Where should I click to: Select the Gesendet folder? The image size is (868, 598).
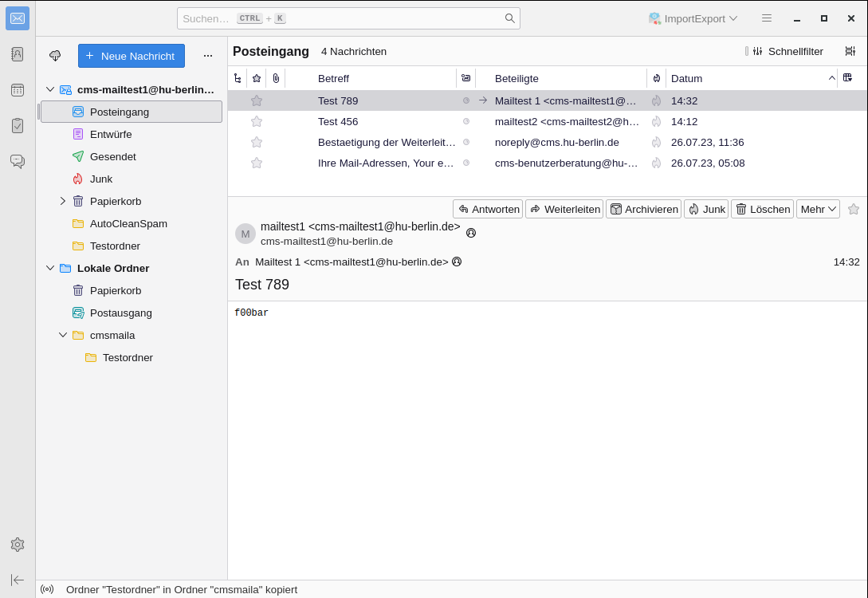coord(112,156)
